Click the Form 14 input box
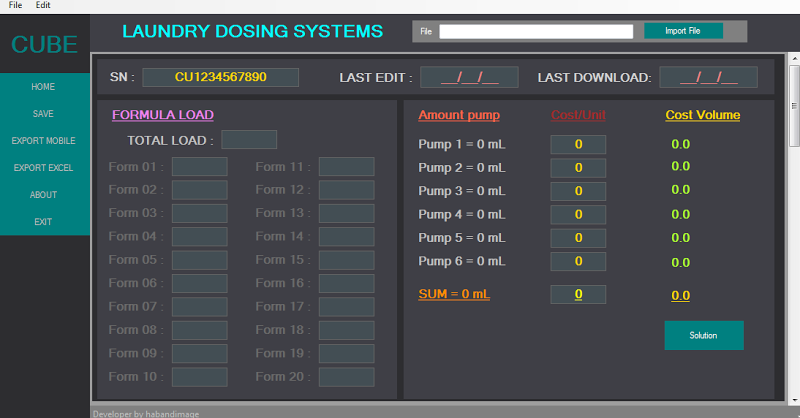 point(346,237)
